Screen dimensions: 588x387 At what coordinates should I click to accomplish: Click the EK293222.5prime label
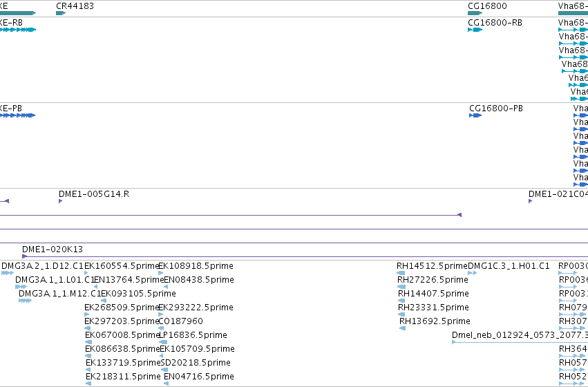196,308
